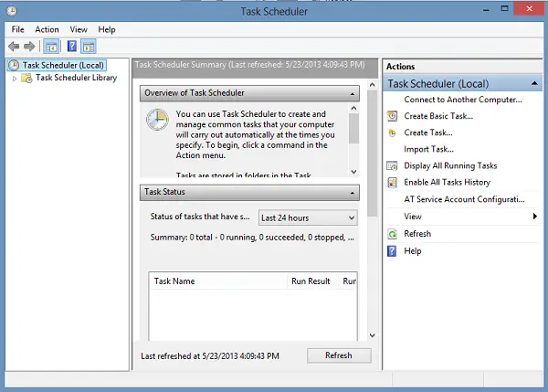
Task: Toggle the Show/Hide Action Pane toolbar icon
Action: click(89, 47)
